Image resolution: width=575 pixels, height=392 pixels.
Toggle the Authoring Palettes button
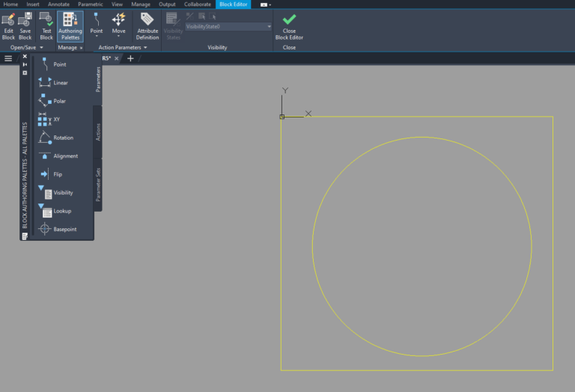[x=70, y=25]
